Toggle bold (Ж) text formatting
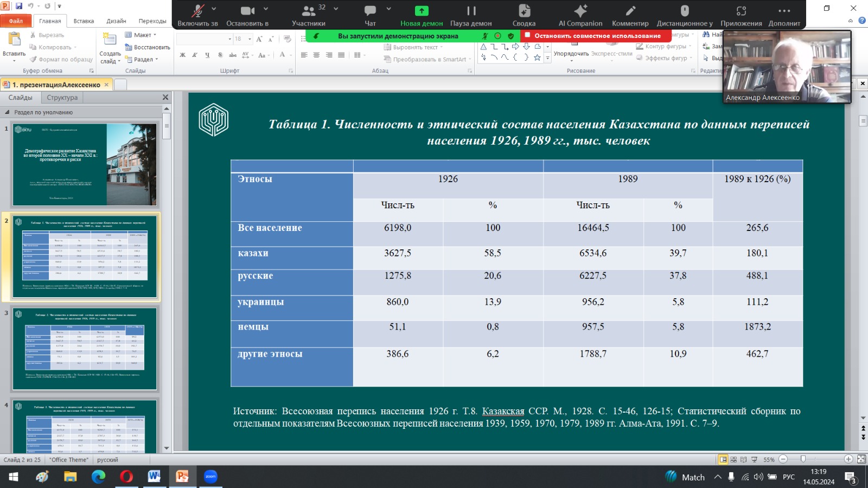The image size is (868, 488). click(x=183, y=55)
